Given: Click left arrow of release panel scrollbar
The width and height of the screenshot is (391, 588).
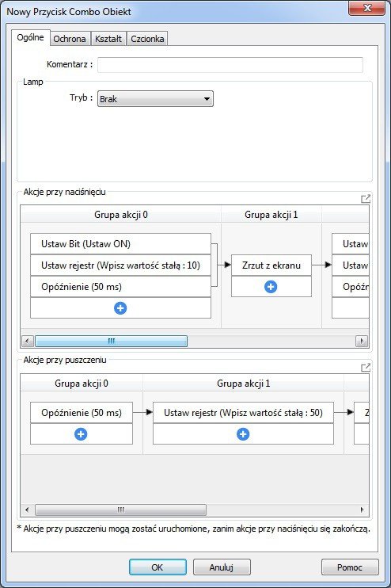Looking at the screenshot, I should (x=27, y=510).
